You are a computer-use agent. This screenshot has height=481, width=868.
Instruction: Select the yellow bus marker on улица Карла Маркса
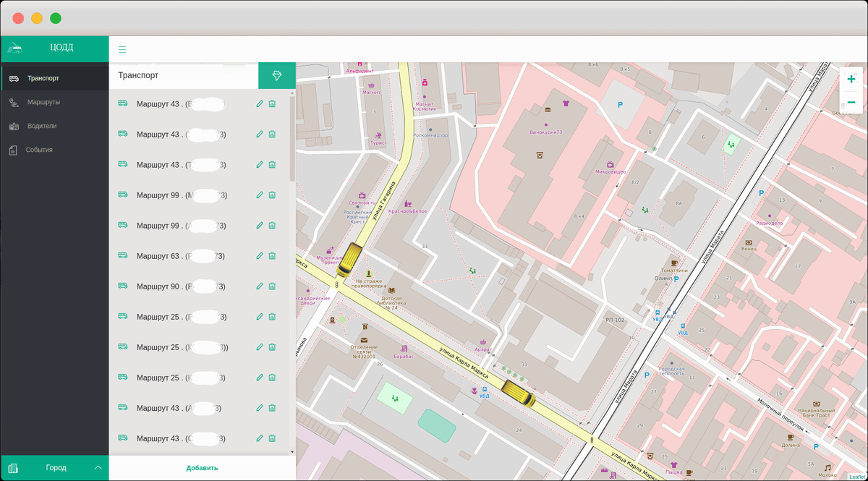[518, 394]
